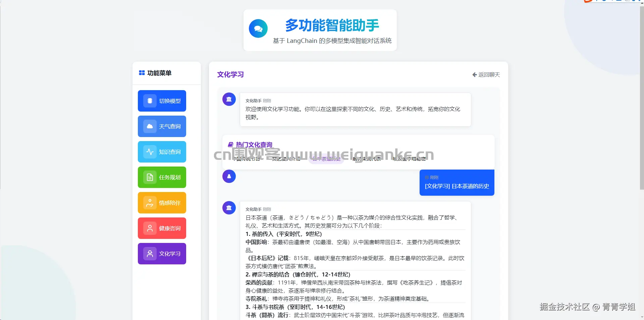Select the 中国传统节日 tag
The height and width of the screenshot is (320, 644).
coord(246,159)
